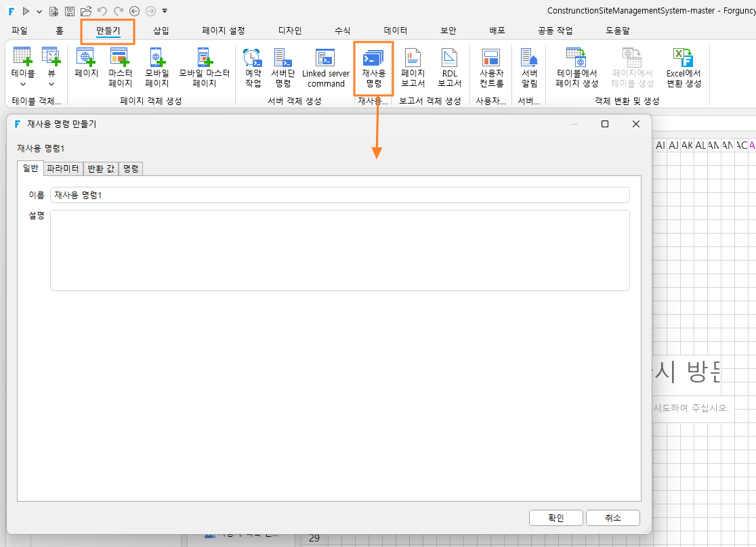The width and height of the screenshot is (756, 547).
Task: Create a 모바일 마스터 페이지
Action: click(205, 67)
